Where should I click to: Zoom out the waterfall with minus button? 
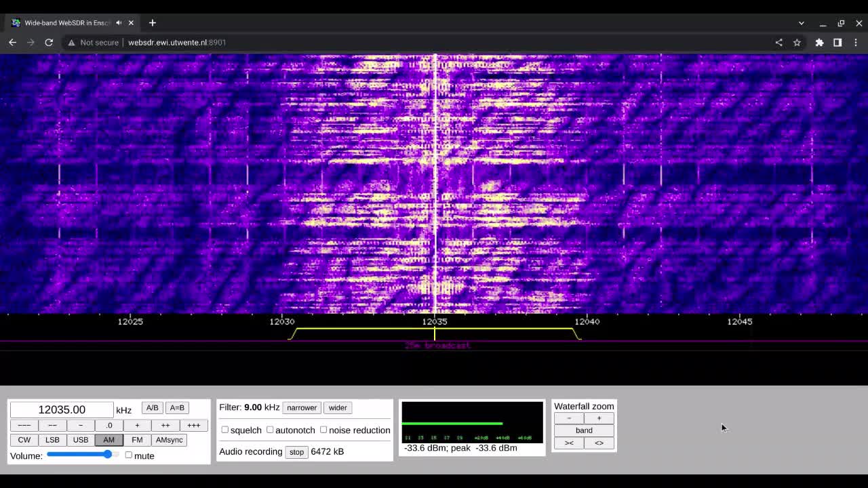(569, 418)
